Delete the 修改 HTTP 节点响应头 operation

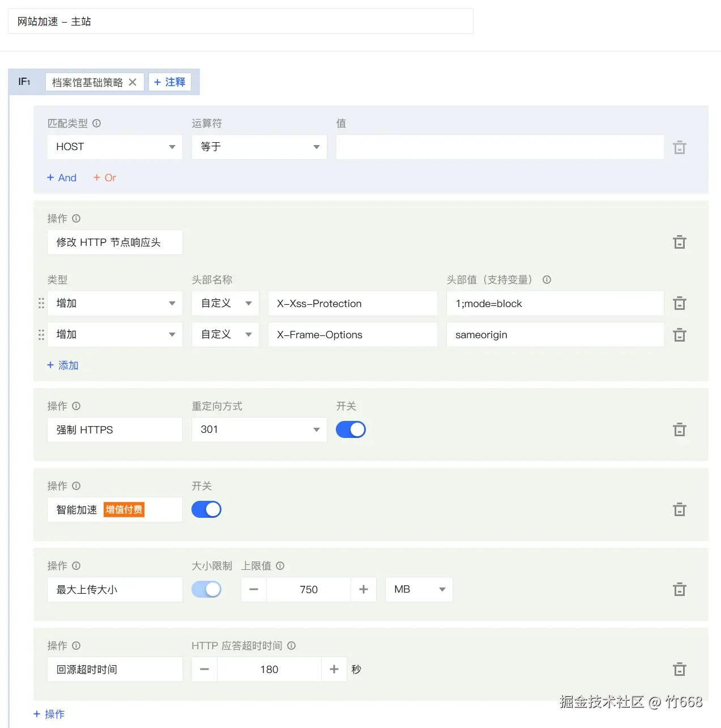pyautogui.click(x=680, y=242)
